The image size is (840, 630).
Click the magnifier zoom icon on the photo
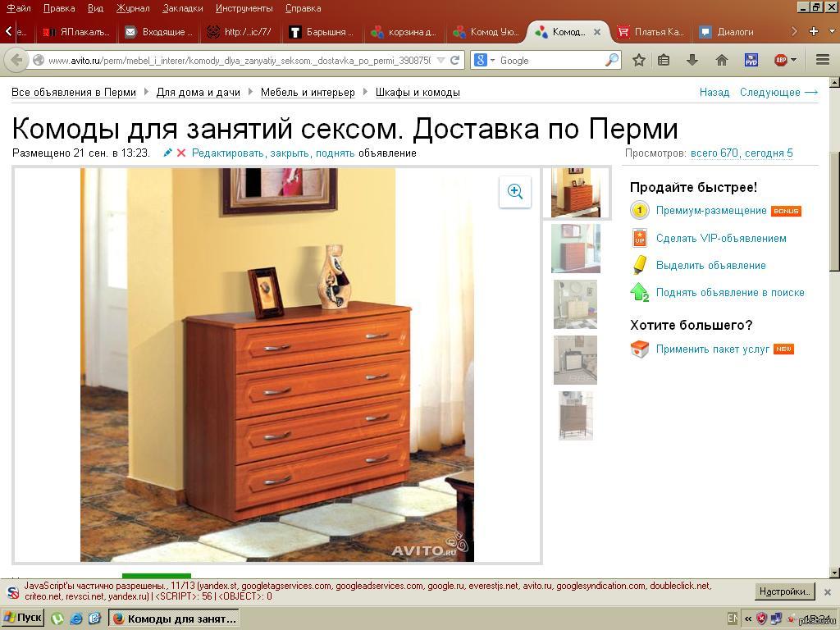pyautogui.click(x=515, y=192)
